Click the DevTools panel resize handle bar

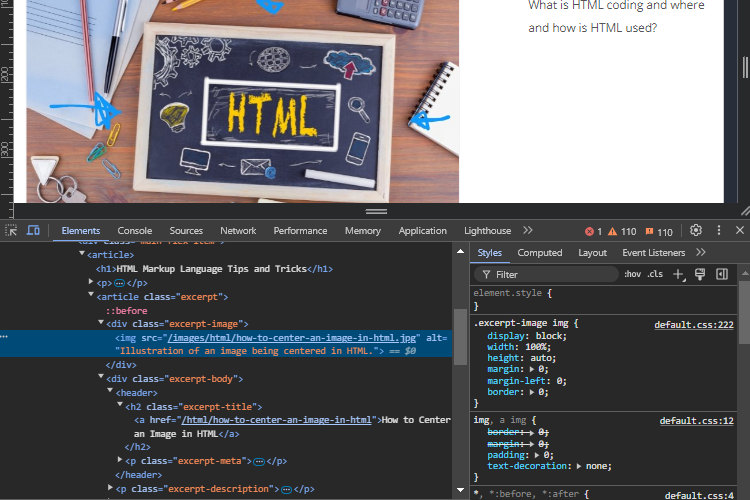point(376,211)
